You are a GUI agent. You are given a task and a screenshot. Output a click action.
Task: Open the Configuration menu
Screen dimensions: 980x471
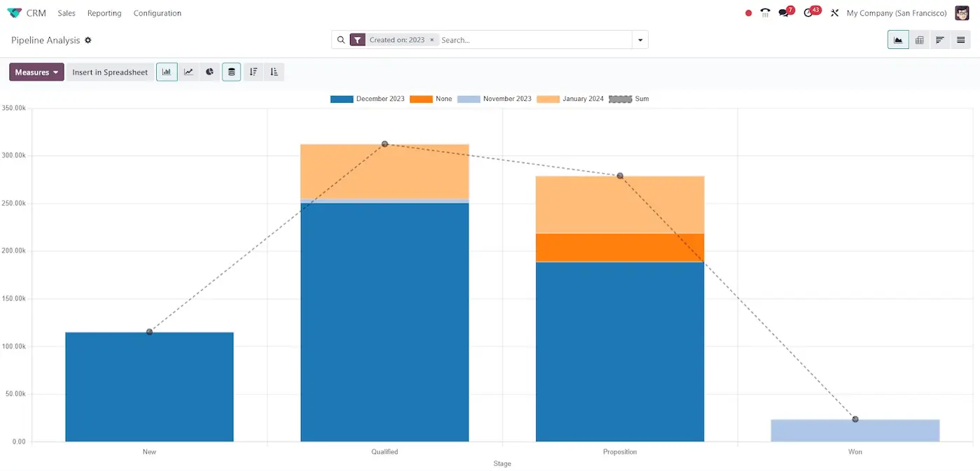157,13
